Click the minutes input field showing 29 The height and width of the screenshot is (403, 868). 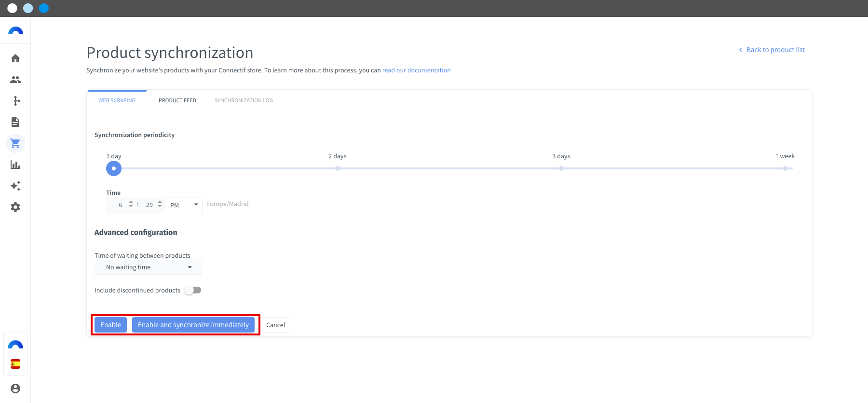[149, 205]
